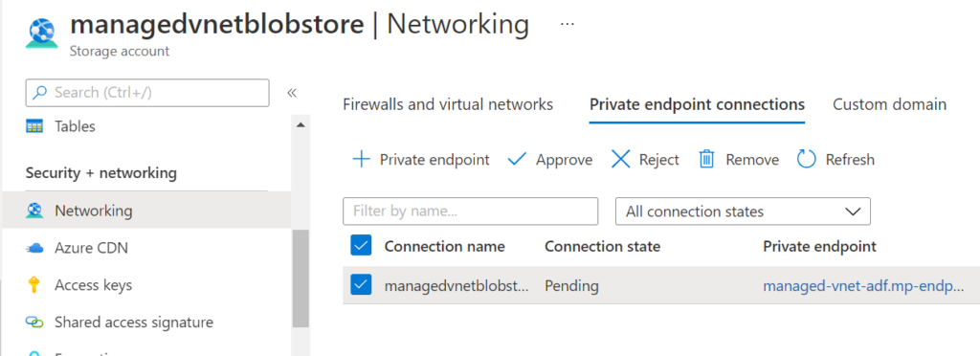Viewport: 980px width, 356px height.
Task: Uncheck the managedvnetblobst connection row checkbox
Action: [x=361, y=285]
